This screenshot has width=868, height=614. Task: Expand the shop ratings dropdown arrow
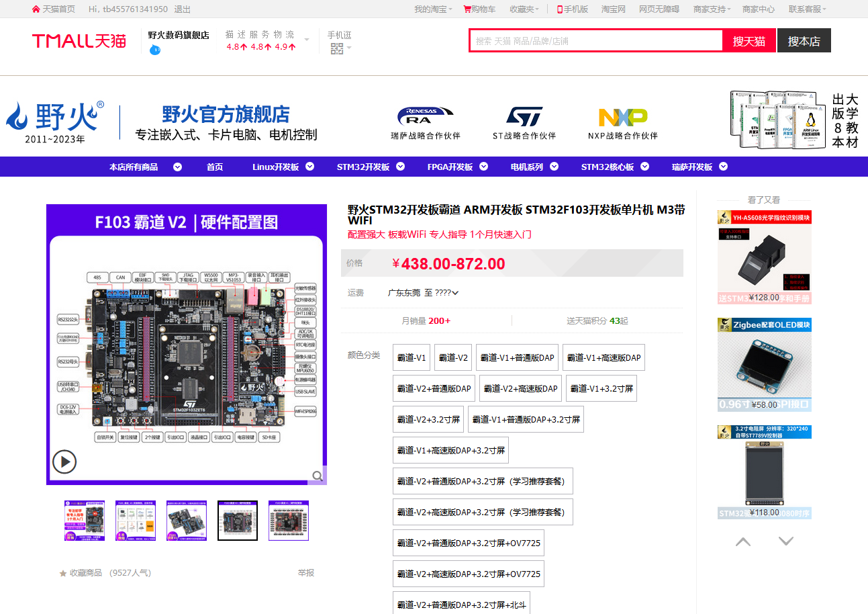(x=307, y=40)
